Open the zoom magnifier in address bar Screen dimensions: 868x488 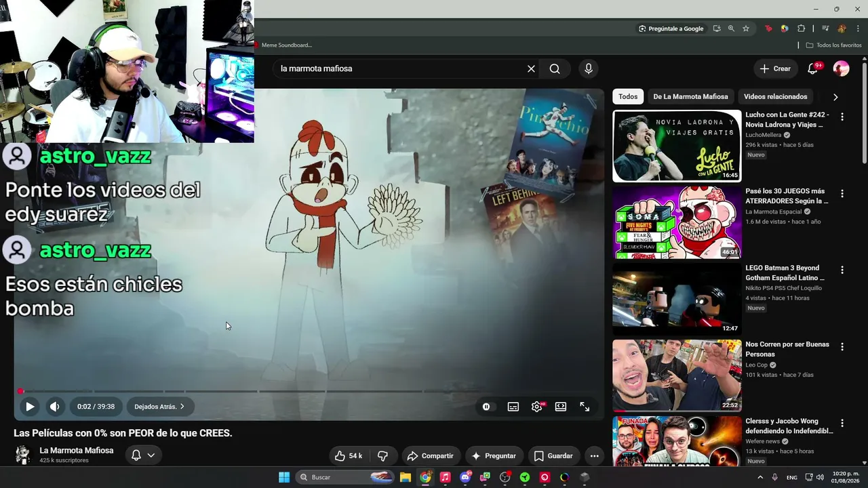click(x=731, y=28)
